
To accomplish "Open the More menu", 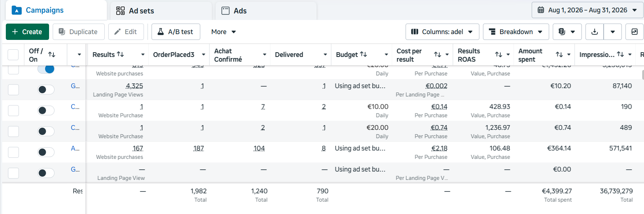I will (x=224, y=32).
